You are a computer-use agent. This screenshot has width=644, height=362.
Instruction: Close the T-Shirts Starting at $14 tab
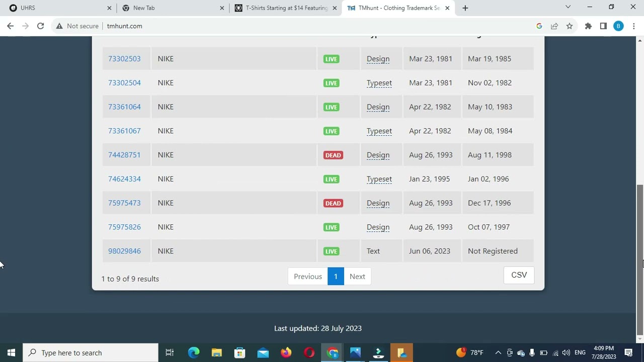click(335, 8)
